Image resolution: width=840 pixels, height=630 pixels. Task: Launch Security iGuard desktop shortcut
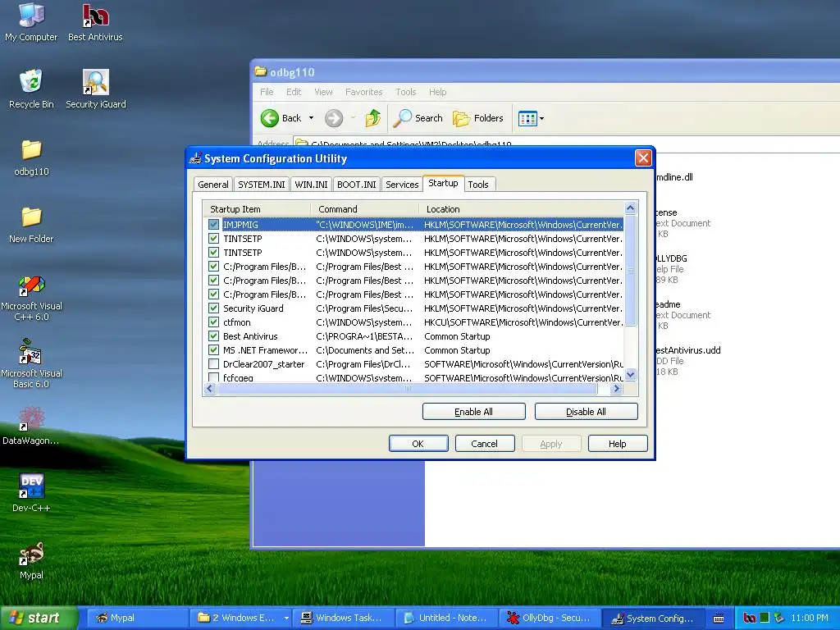click(96, 89)
